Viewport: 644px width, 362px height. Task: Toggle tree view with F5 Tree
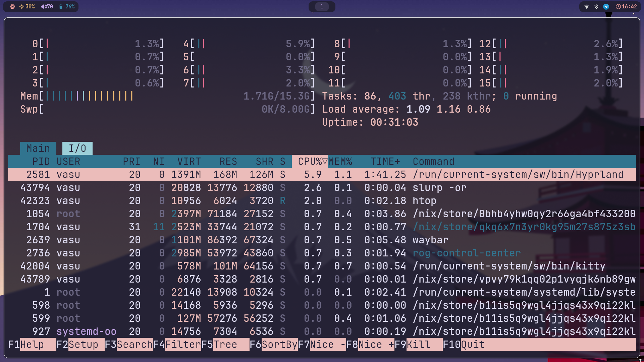tap(225, 345)
